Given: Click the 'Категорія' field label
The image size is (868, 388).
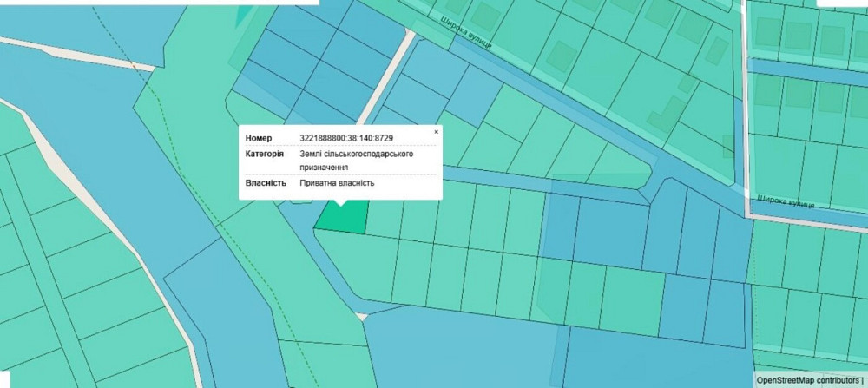Looking at the screenshot, I should (x=264, y=154).
